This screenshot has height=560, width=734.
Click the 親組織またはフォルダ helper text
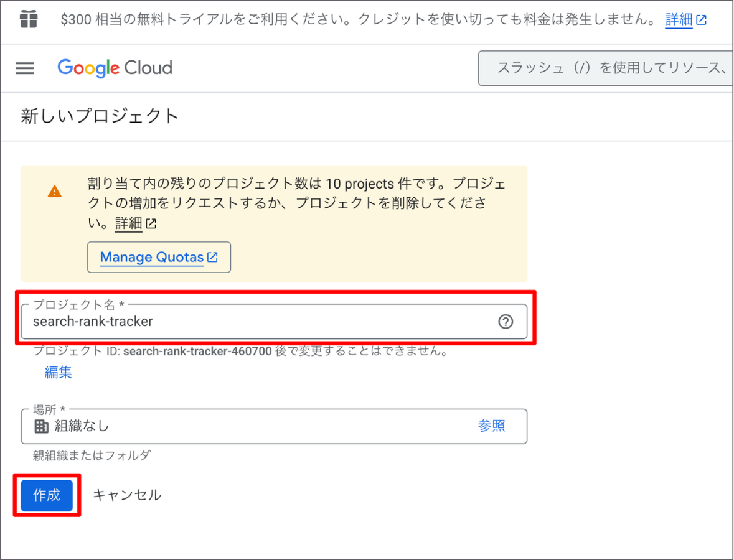pyautogui.click(x=92, y=455)
